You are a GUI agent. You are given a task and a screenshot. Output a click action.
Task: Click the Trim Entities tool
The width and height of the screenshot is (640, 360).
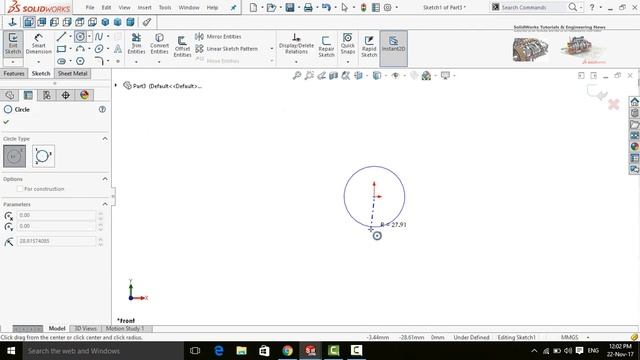click(x=136, y=44)
